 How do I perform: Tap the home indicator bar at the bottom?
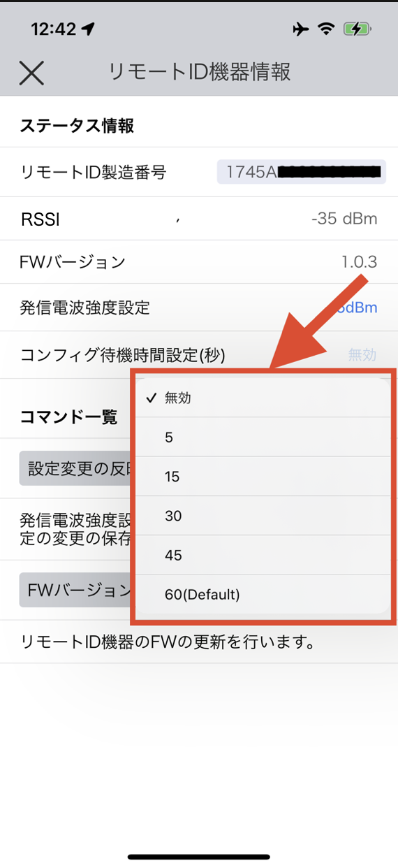[199, 856]
